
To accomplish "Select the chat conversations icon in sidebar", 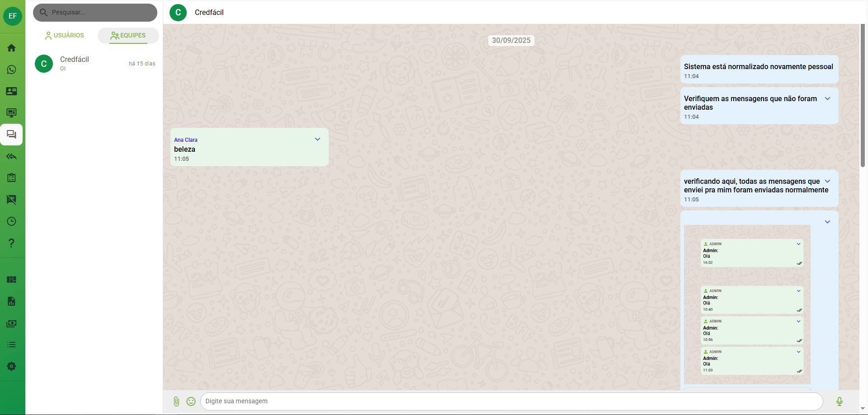I will coord(11,134).
